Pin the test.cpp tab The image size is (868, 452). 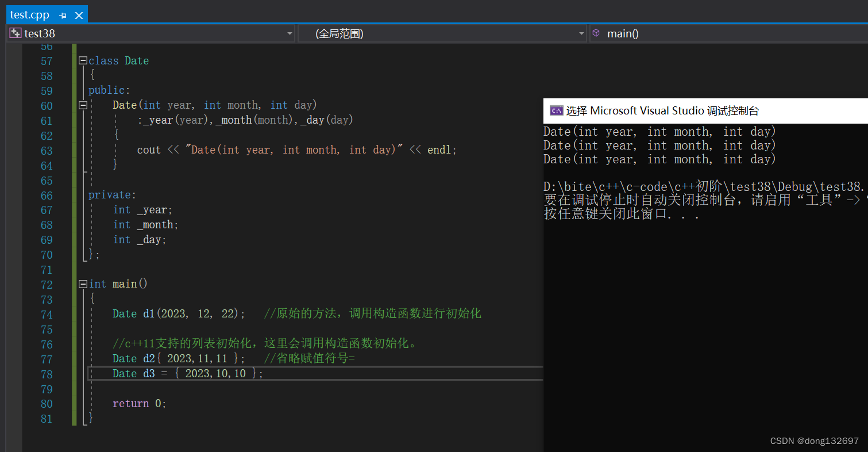click(63, 16)
